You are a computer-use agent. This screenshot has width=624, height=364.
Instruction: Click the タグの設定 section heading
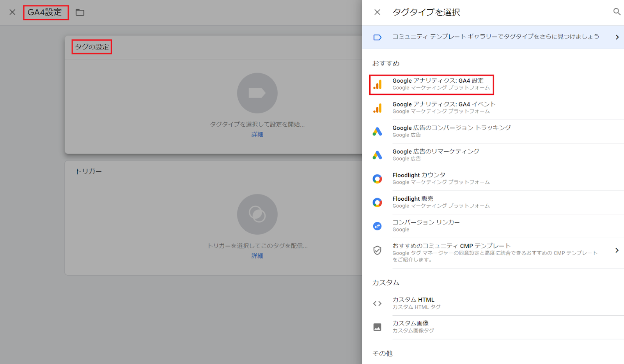click(92, 47)
